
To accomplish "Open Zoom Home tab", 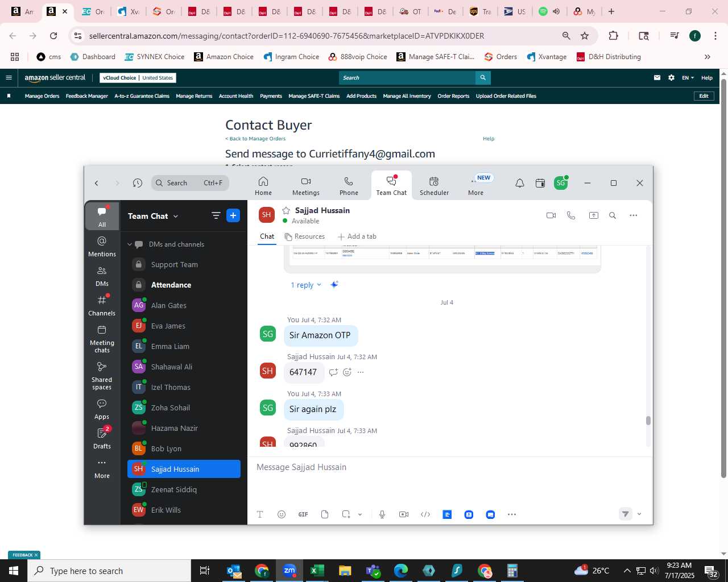I will coord(263,186).
